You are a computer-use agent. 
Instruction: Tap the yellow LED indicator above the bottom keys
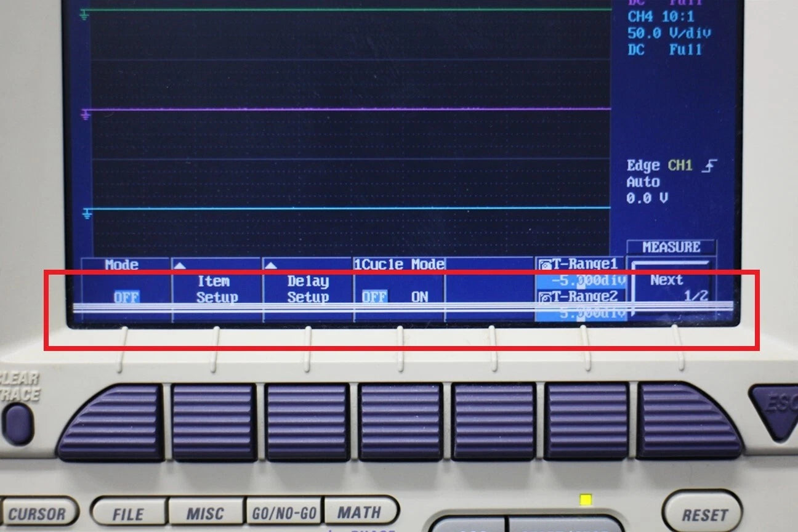point(586,499)
